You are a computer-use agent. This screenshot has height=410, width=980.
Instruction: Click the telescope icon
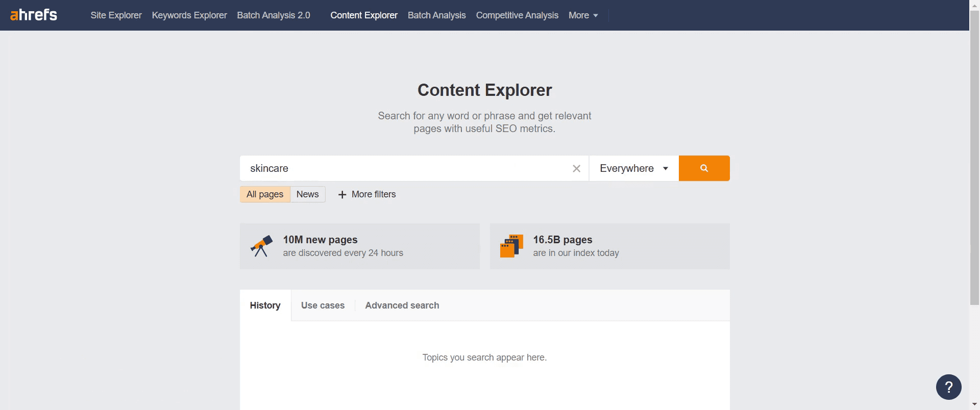pos(261,246)
